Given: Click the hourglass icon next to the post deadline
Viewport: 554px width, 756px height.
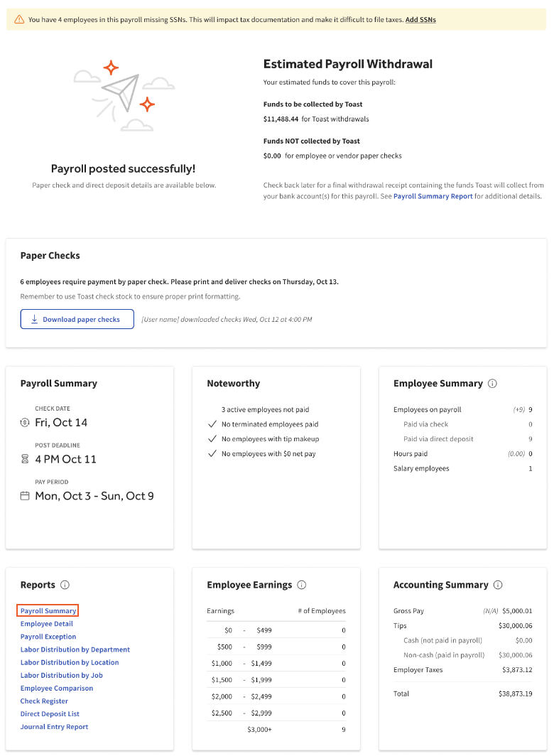Looking at the screenshot, I should pos(26,459).
